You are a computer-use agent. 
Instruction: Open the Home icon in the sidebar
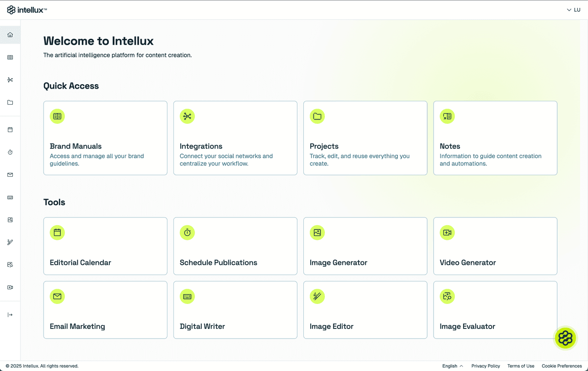(x=10, y=35)
